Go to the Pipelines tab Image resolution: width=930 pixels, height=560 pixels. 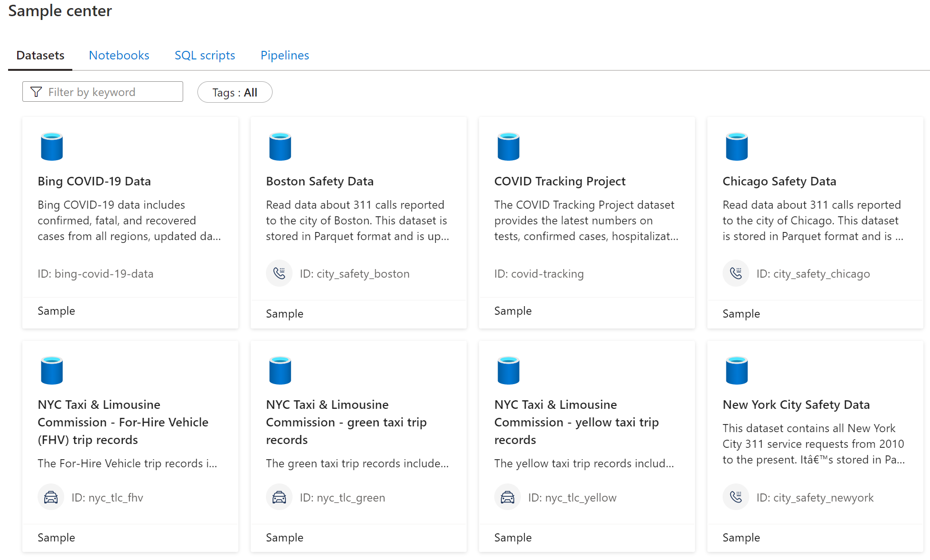click(x=284, y=55)
